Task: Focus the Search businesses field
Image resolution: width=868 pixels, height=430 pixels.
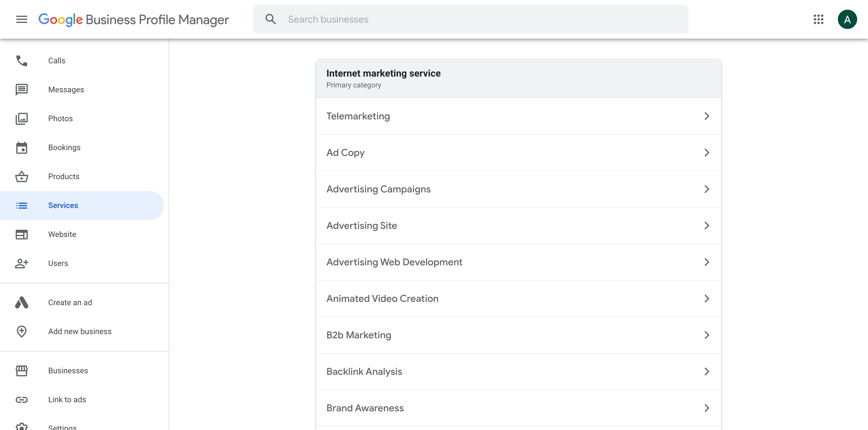Action: 471,19
